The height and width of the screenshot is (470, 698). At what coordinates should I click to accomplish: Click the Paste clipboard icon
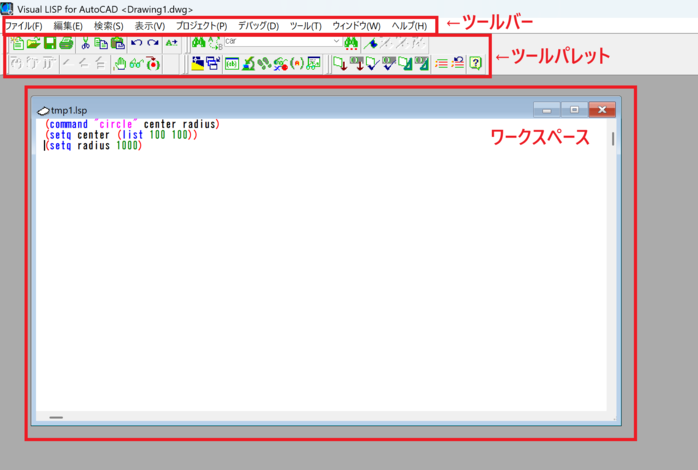tap(118, 43)
